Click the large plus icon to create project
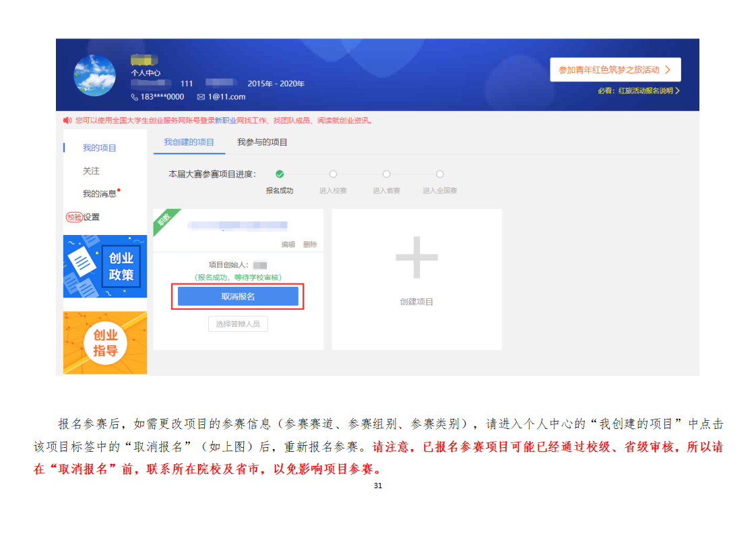Screen dimensions: 756x534 pos(416,257)
